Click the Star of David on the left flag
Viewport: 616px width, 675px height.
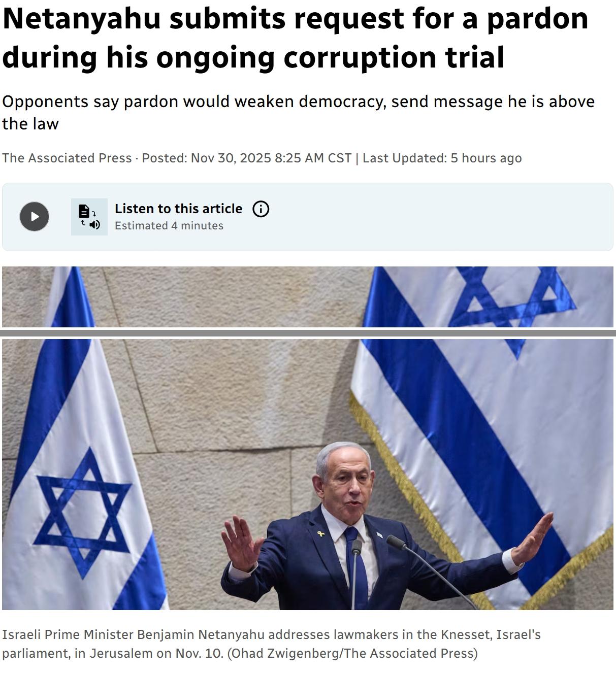point(83,513)
